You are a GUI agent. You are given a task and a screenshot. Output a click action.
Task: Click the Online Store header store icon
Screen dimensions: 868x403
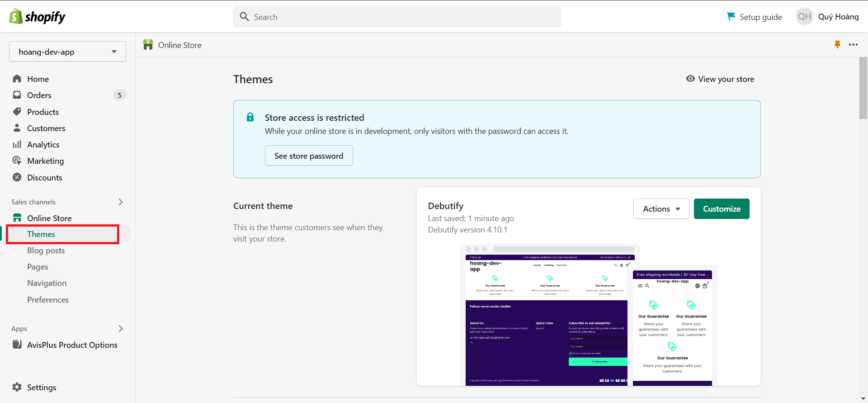148,45
